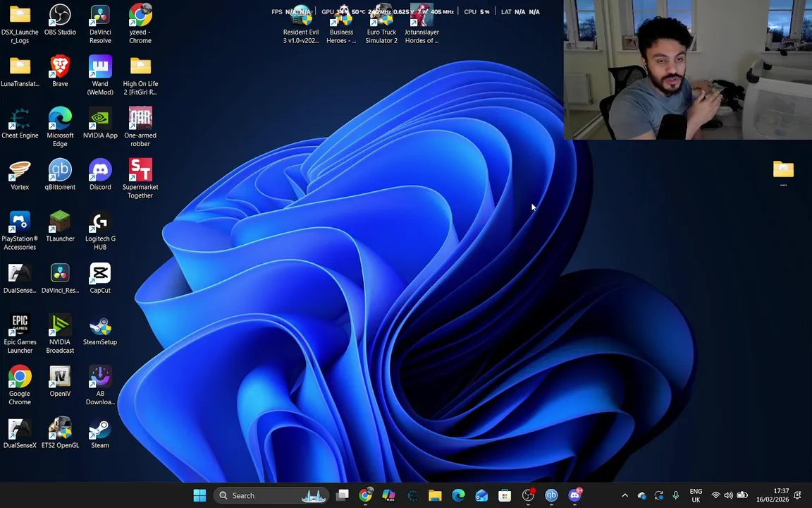
Task: Select the ETS2 OpenGL desktop icon
Action: (60, 433)
